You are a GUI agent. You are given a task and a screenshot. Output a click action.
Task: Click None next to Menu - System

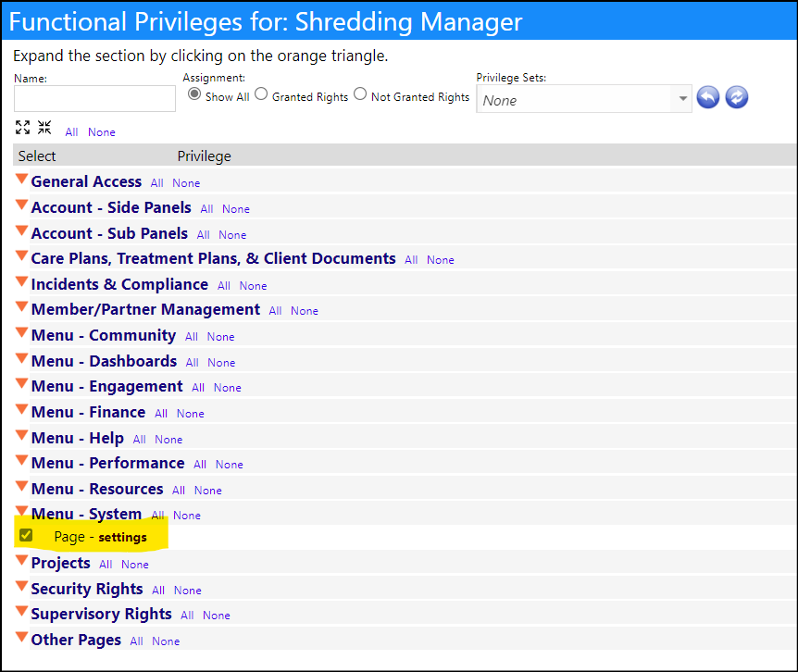click(187, 516)
